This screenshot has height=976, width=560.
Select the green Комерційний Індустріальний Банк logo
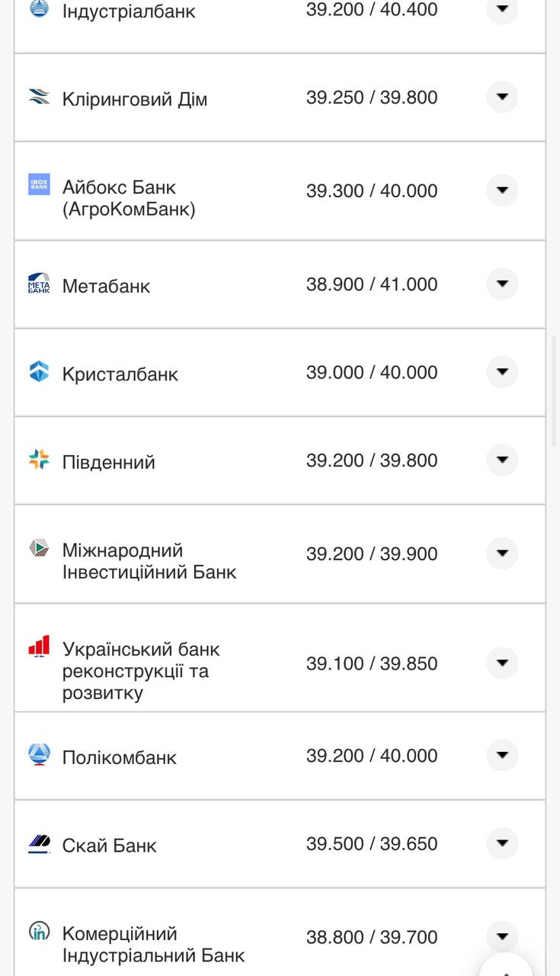pyautogui.click(x=39, y=932)
